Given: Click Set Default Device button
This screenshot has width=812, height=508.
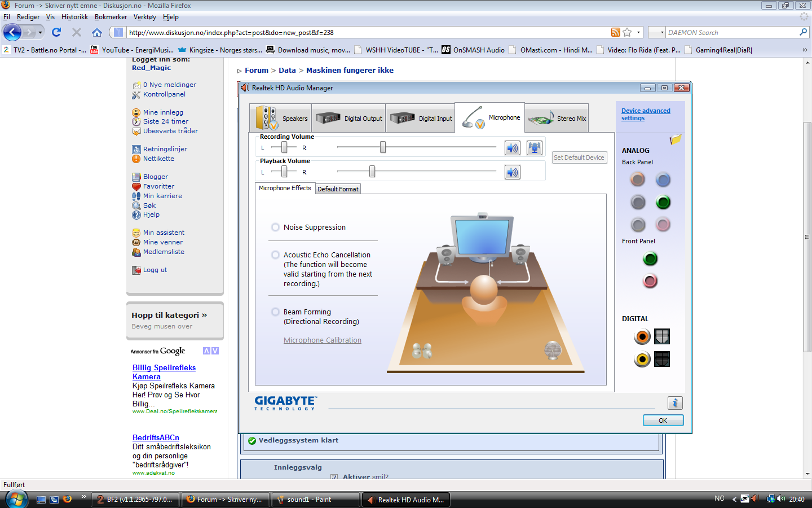Looking at the screenshot, I should [x=579, y=157].
